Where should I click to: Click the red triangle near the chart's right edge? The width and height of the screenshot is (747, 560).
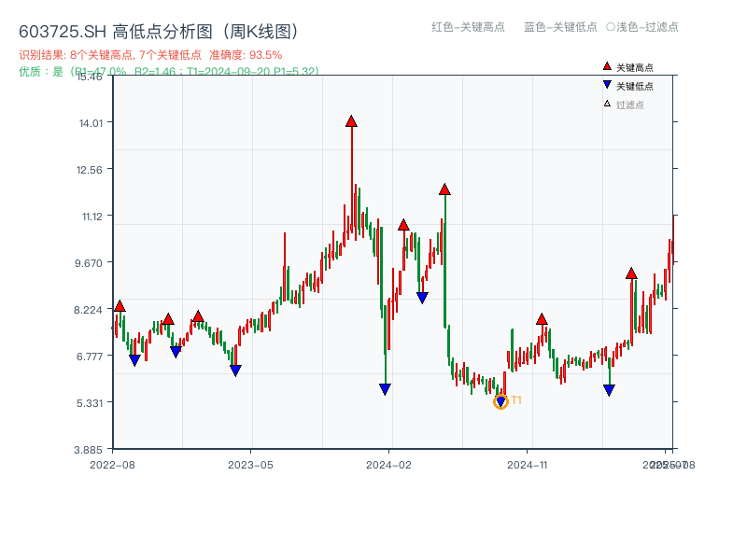pyautogui.click(x=631, y=274)
